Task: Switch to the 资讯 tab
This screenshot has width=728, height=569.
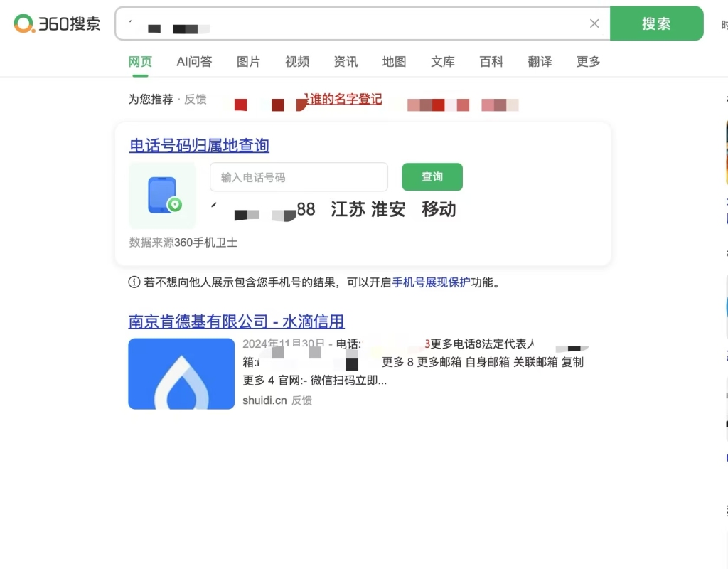Action: point(346,62)
